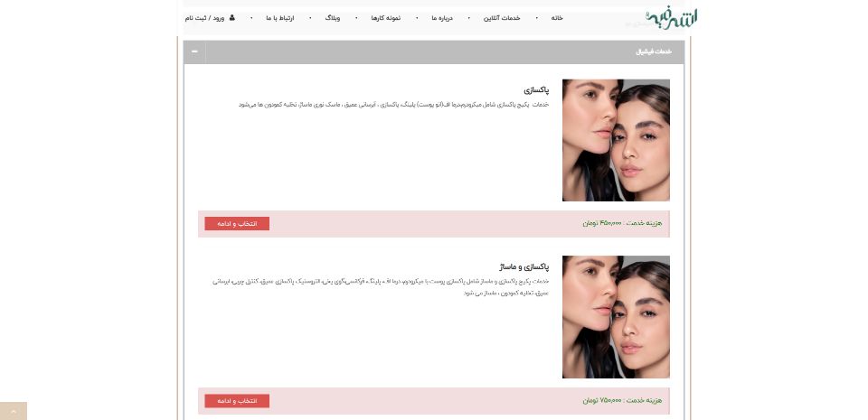This screenshot has height=420, width=868.
Task: Go to درباره ما page
Action: tap(442, 18)
